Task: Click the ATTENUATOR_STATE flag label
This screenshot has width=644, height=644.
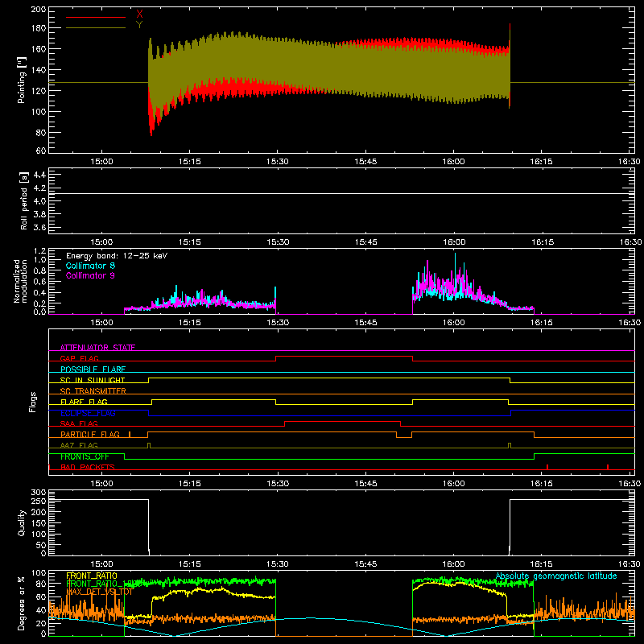Action: coord(97,348)
